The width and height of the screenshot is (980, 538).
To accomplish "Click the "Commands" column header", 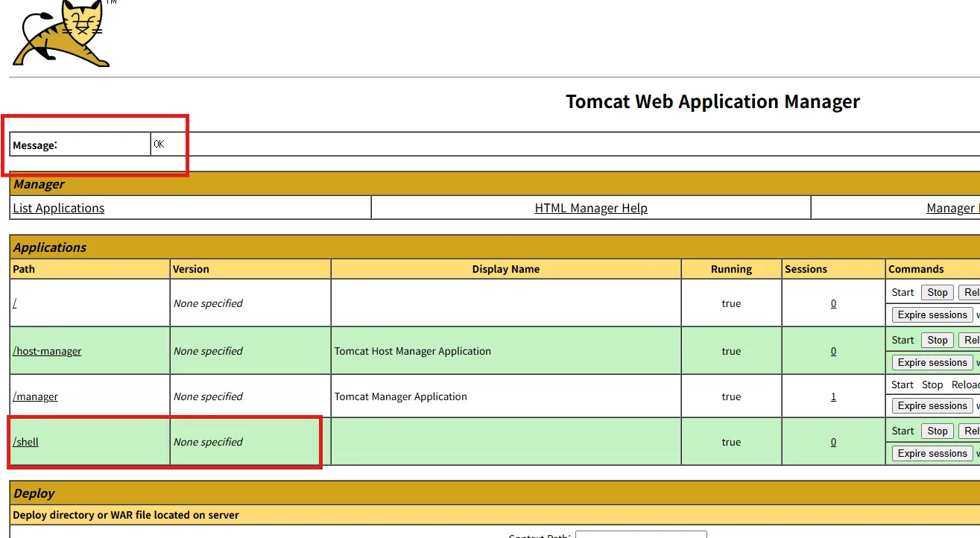I will coord(916,269).
